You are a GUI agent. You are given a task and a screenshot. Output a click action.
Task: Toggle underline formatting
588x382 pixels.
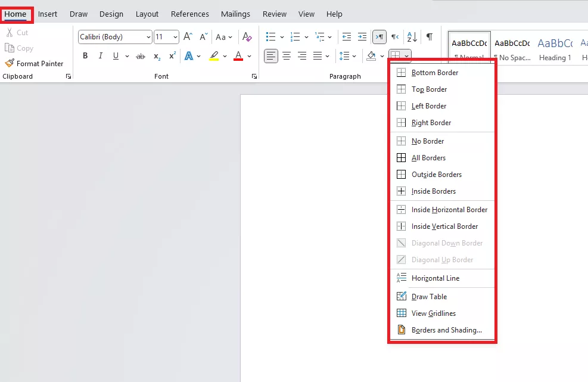(x=116, y=56)
